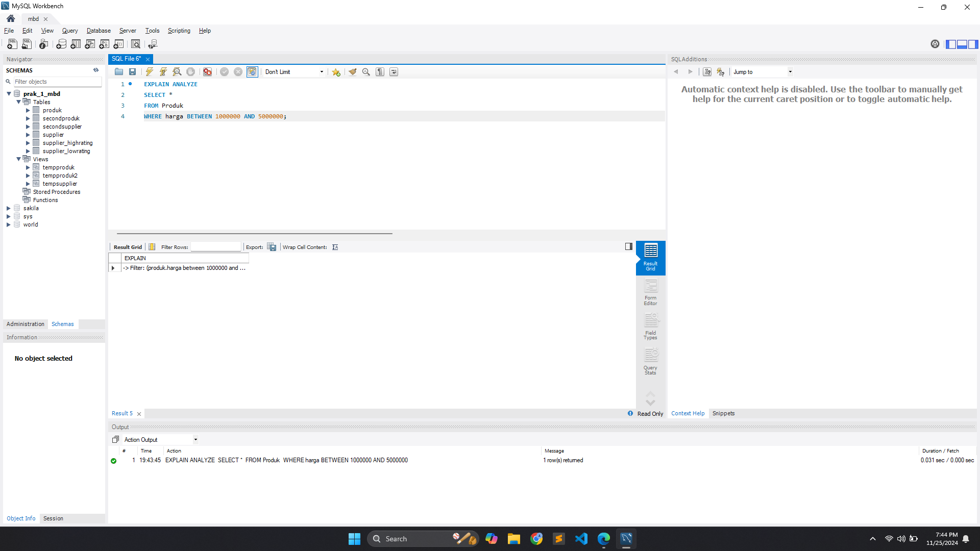Toggle the Result Grid view icon
Screen dimensions: 980x551
650,258
